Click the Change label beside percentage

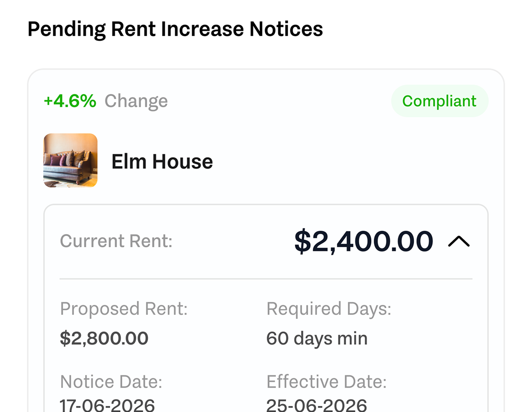[x=136, y=102]
